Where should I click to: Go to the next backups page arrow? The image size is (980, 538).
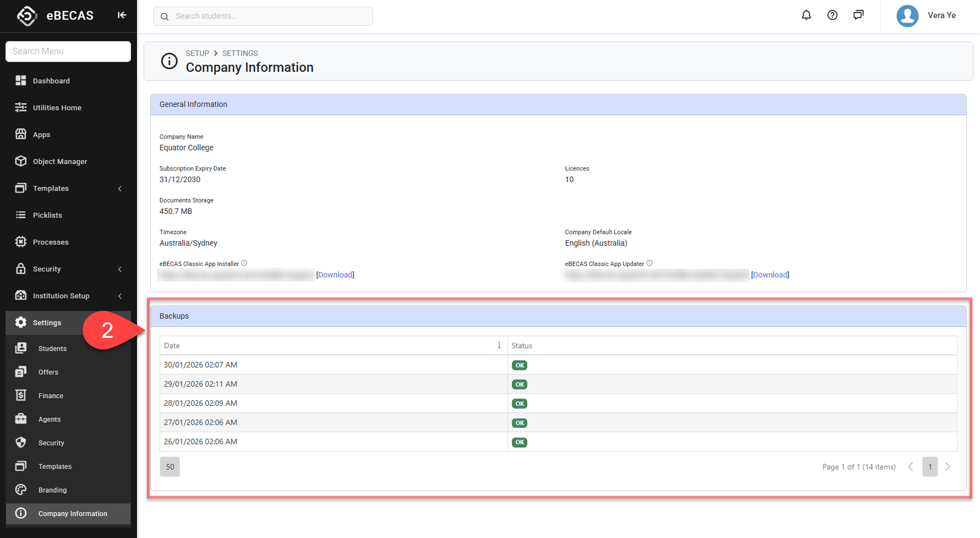coord(948,467)
